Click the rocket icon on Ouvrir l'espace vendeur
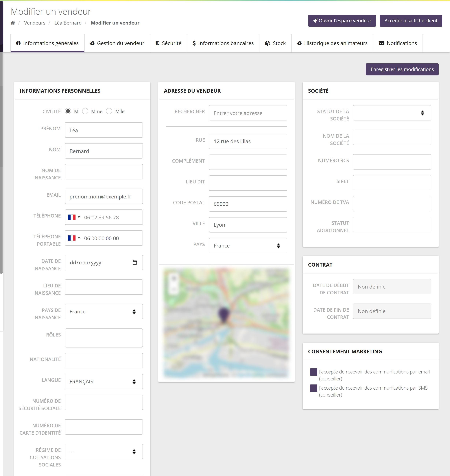450x476 pixels. coord(315,21)
